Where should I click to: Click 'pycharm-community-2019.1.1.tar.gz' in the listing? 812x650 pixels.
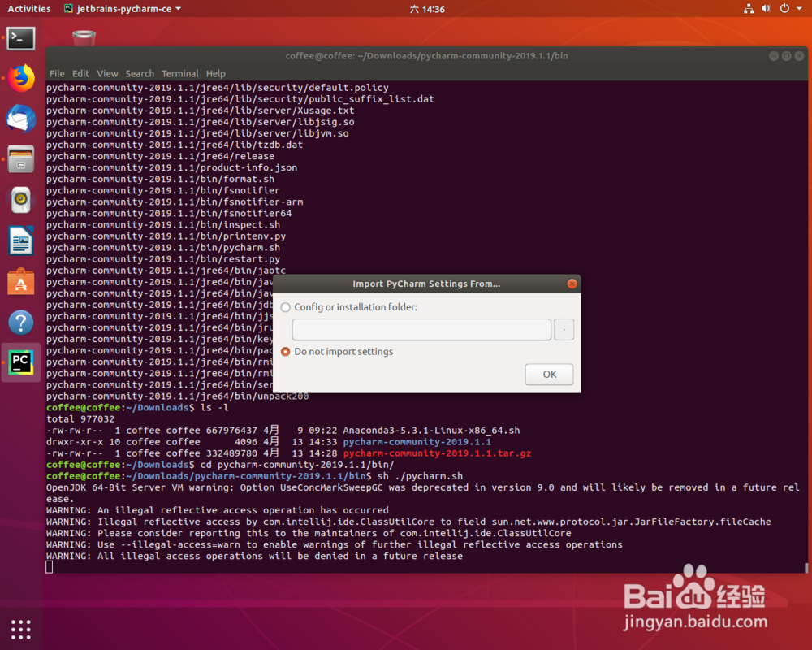pos(437,453)
